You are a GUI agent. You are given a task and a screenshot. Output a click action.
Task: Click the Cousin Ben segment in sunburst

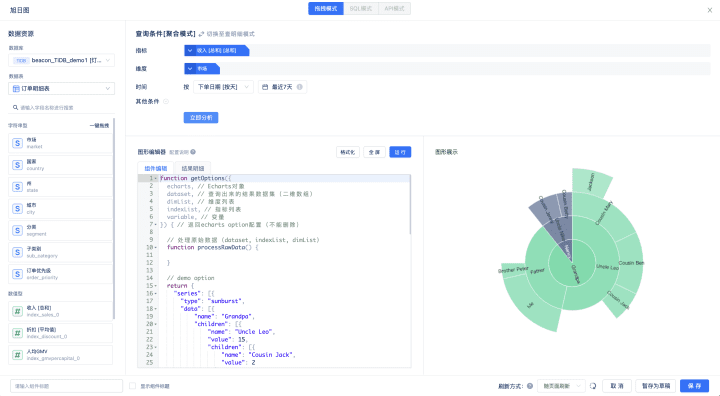630,263
